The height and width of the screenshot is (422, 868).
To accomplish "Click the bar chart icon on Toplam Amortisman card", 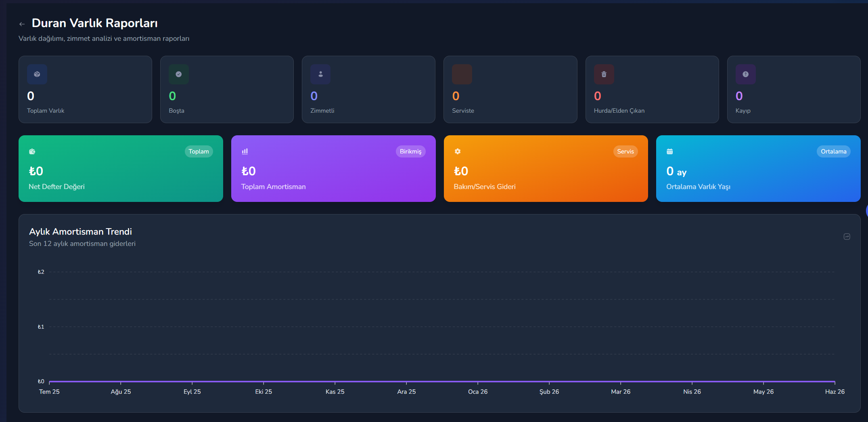I will (245, 151).
